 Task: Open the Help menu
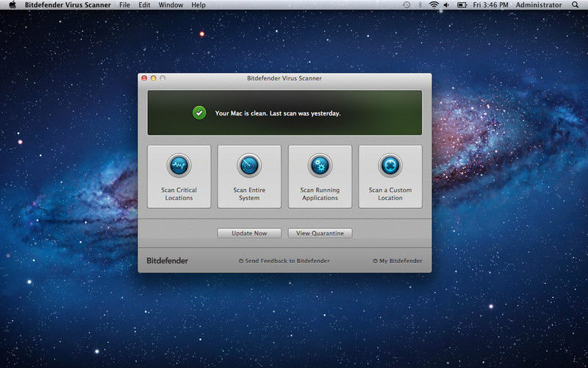[x=198, y=5]
